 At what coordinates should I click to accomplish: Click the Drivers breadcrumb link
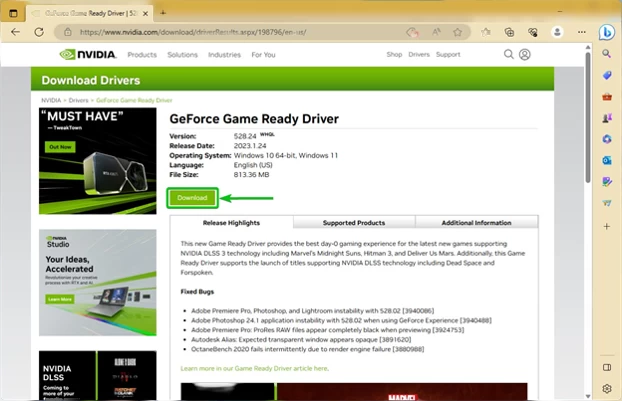tap(79, 100)
